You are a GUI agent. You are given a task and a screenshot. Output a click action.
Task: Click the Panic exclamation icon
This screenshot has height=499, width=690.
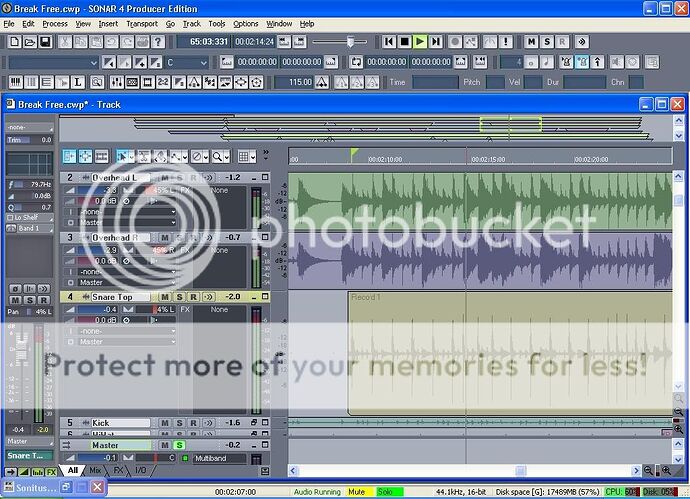coord(506,42)
